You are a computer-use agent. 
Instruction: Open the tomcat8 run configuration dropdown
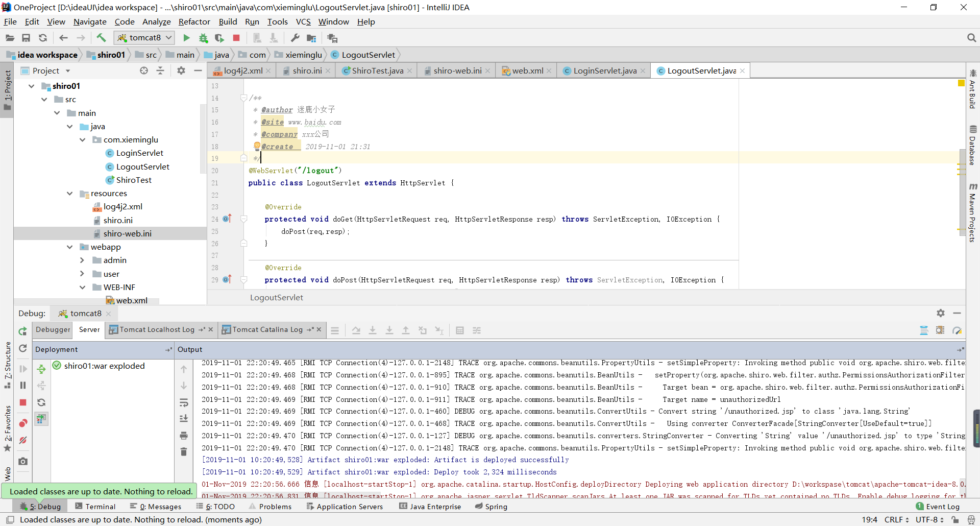(168, 37)
